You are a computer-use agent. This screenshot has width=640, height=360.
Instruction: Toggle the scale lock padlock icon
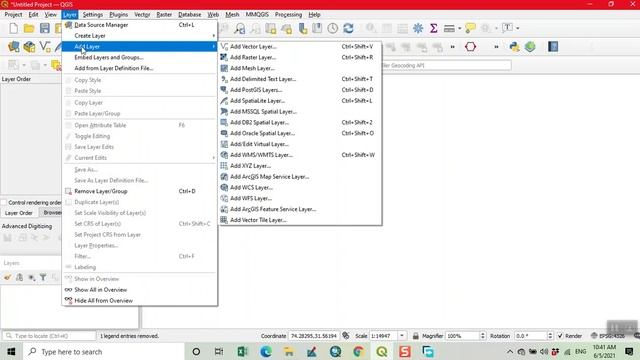click(x=415, y=336)
